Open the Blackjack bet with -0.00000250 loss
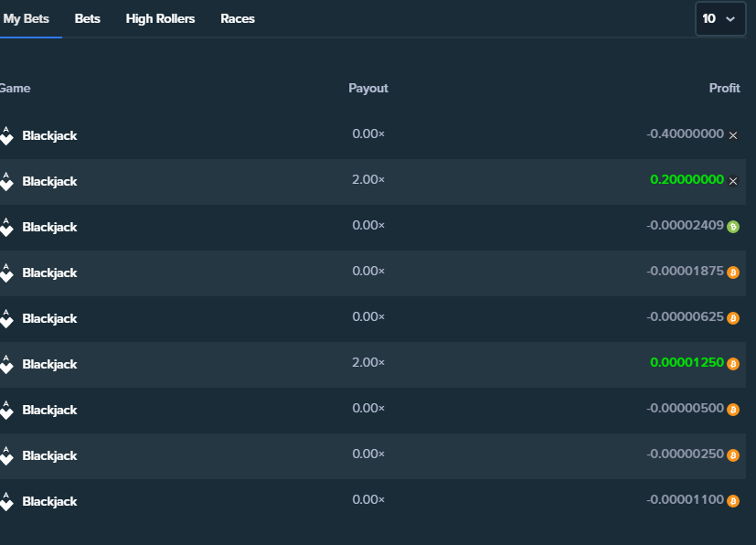The image size is (756, 545). point(49,455)
